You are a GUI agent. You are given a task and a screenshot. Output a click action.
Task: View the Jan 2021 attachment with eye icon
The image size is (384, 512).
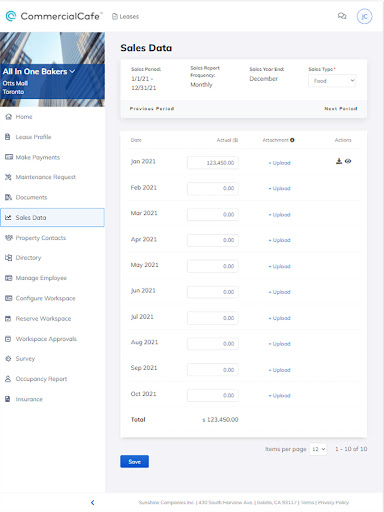pos(348,161)
